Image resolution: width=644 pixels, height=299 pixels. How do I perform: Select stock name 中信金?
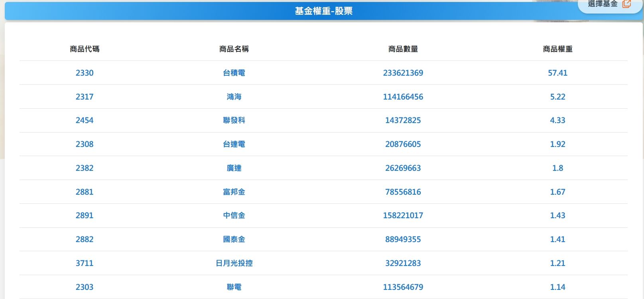(234, 215)
